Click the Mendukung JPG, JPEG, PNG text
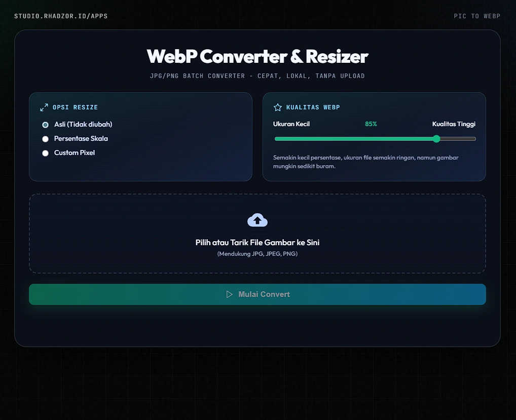Viewport: 516px width, 420px height. coord(257,253)
